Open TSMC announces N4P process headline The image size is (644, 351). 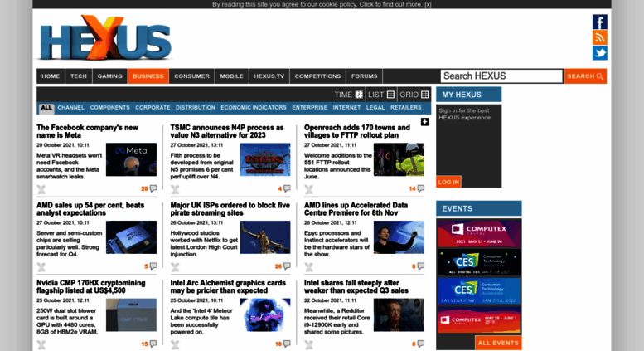[227, 131]
